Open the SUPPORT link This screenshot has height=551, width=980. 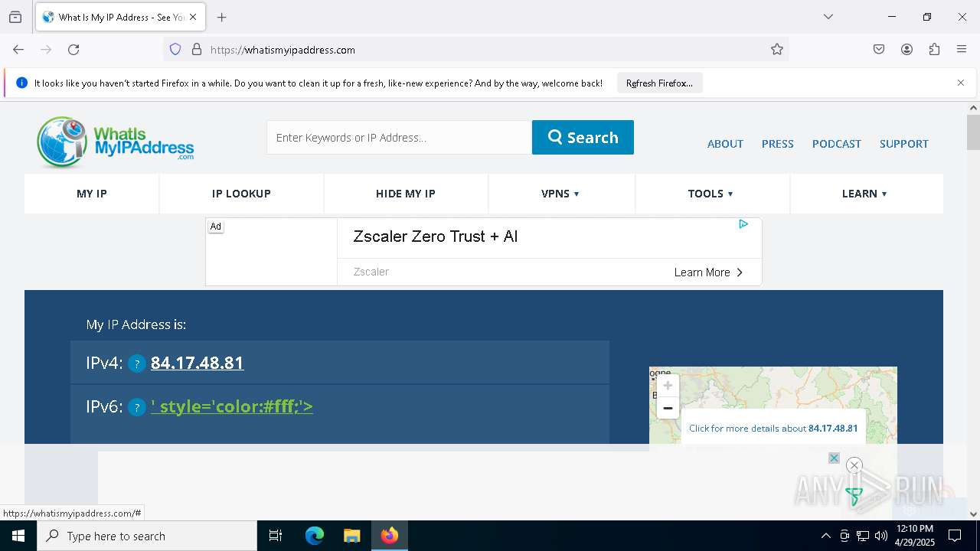point(903,144)
